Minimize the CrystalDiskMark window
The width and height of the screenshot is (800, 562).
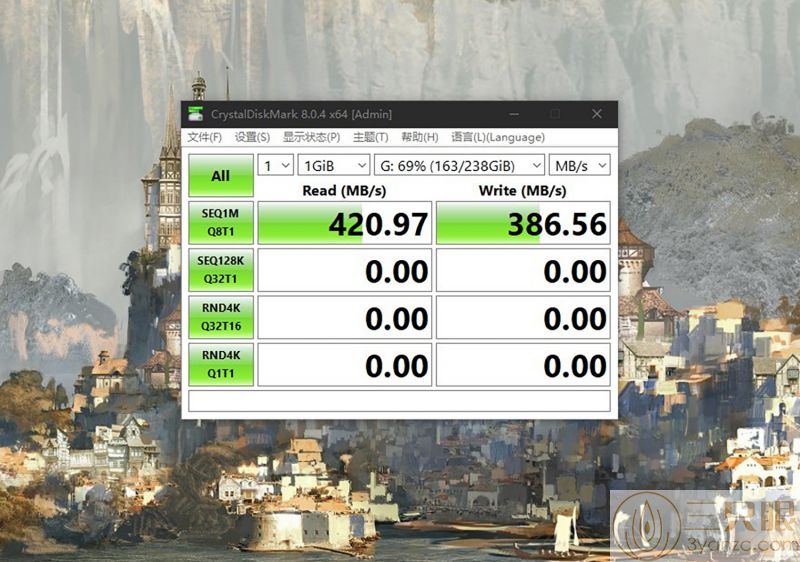514,114
